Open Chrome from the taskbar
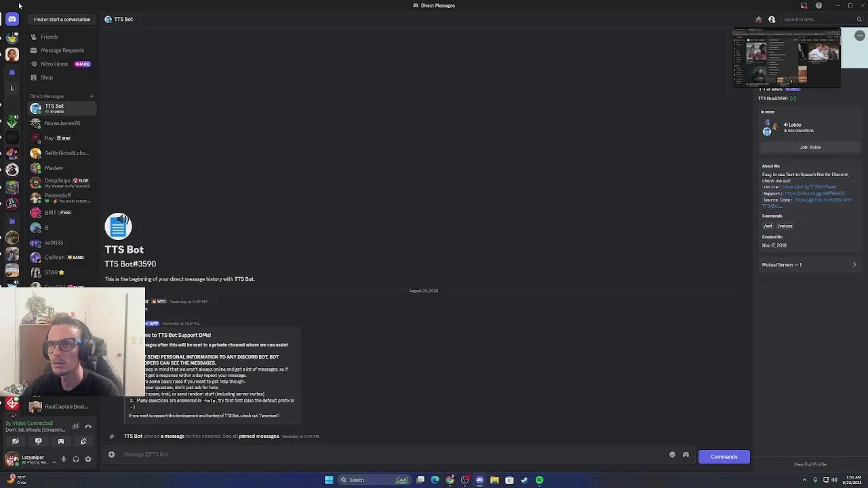Image resolution: width=868 pixels, height=488 pixels. pyautogui.click(x=450, y=480)
